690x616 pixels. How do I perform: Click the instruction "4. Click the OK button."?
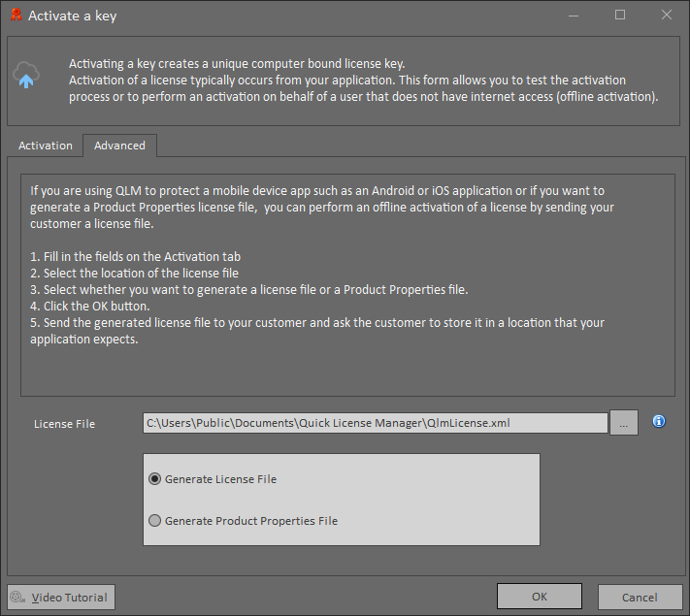point(90,306)
